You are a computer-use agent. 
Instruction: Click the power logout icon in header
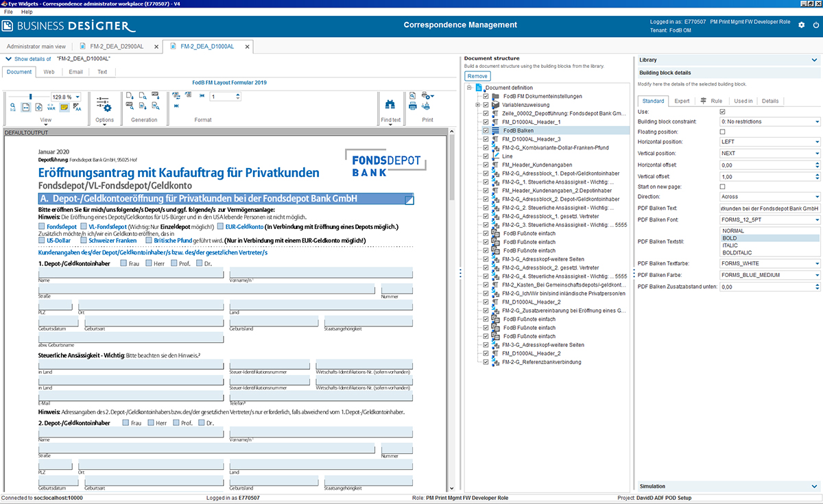816,25
